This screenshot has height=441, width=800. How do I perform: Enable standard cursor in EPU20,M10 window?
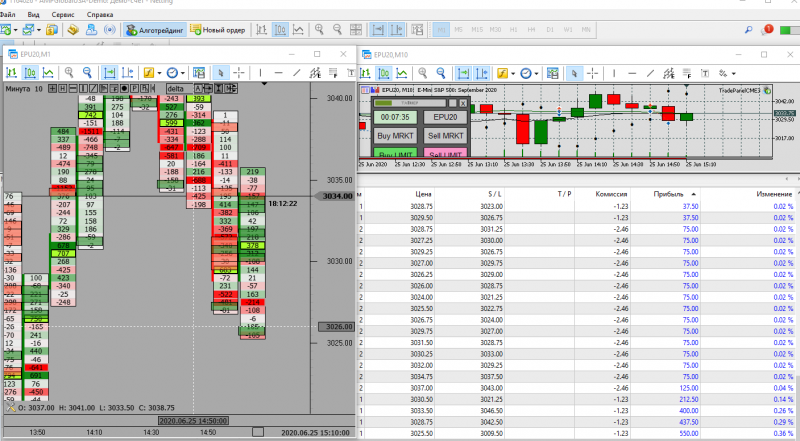pos(574,74)
